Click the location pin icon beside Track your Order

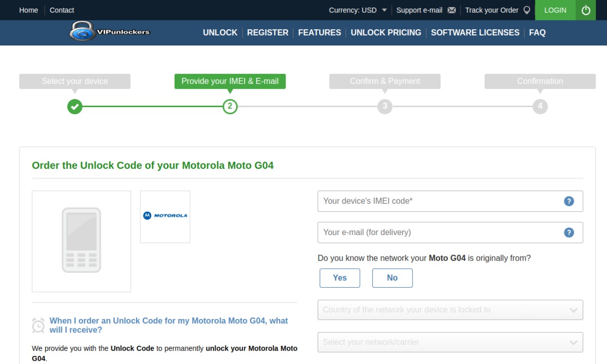pyautogui.click(x=526, y=10)
